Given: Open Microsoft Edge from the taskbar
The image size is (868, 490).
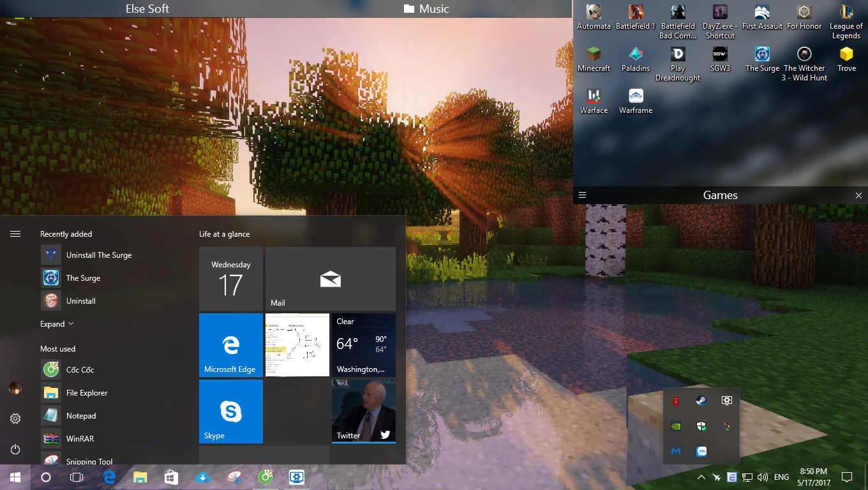Looking at the screenshot, I should tap(108, 477).
